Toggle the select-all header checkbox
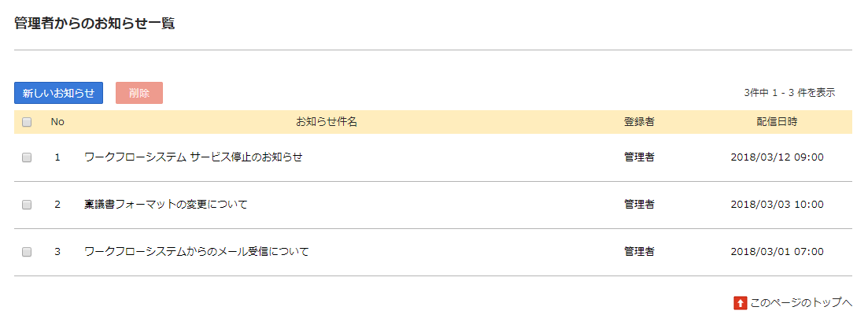 click(27, 122)
